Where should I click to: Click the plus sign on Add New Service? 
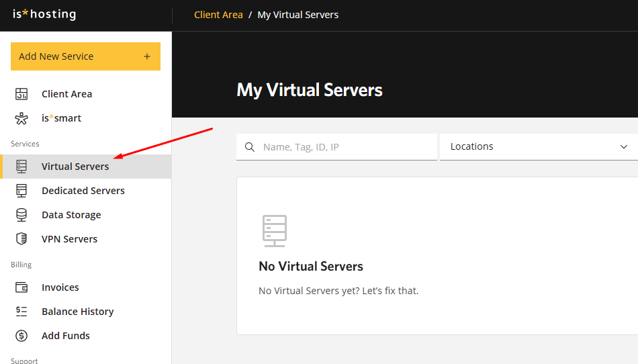pos(147,56)
